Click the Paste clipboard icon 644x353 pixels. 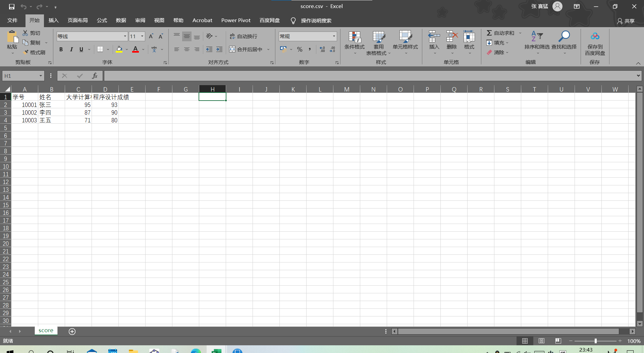(x=12, y=37)
